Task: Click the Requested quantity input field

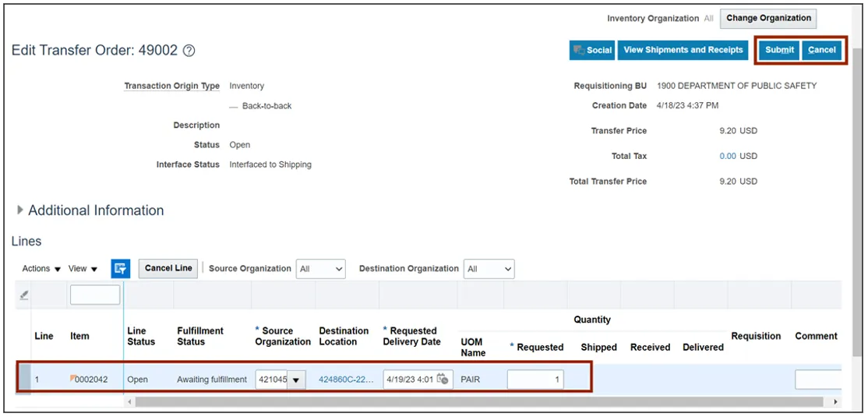Action: coord(535,380)
